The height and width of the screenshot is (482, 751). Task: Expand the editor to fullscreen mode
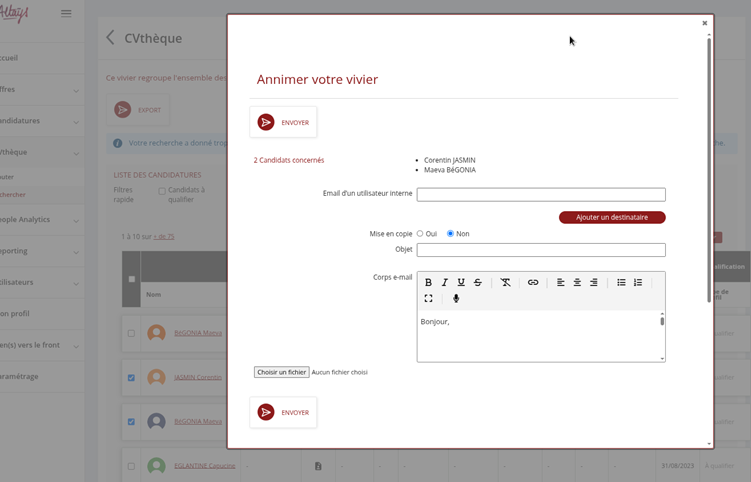click(428, 299)
